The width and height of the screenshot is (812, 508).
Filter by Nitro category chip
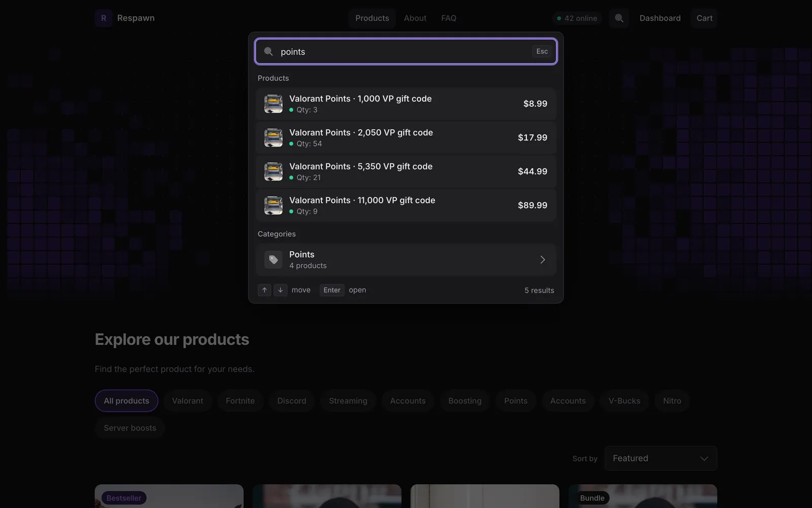pyautogui.click(x=672, y=401)
